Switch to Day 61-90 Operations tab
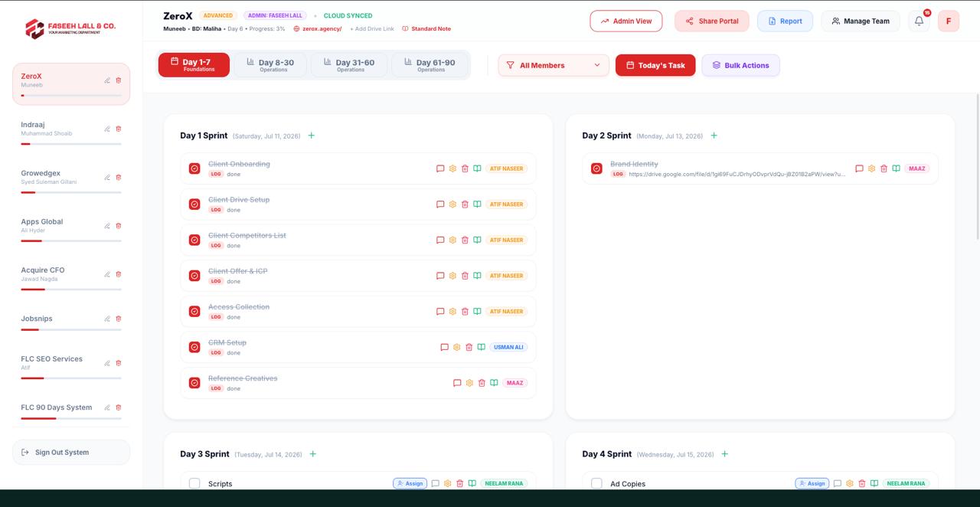This screenshot has height=507, width=980. tap(430, 65)
